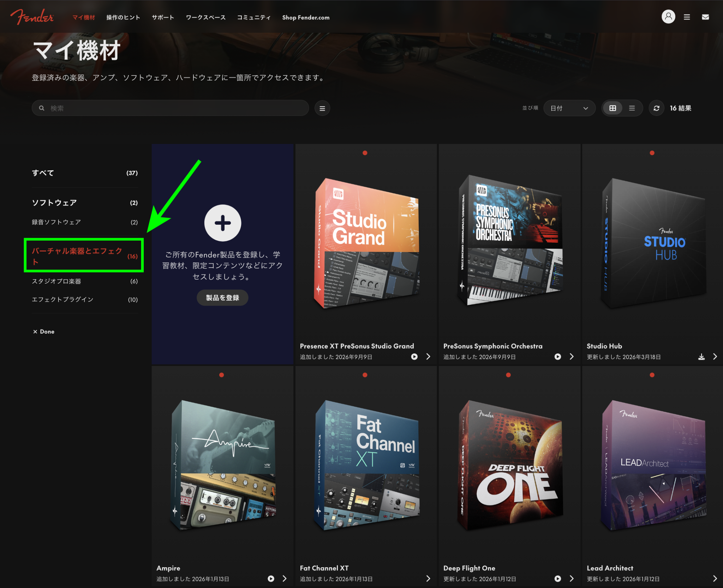Open the hamburger menu in header
The image size is (723, 588).
[x=687, y=17]
